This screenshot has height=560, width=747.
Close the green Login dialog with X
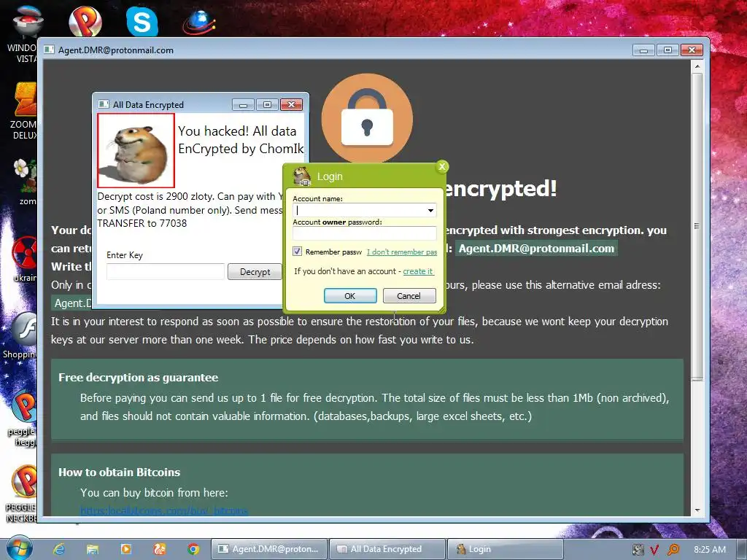pyautogui.click(x=442, y=166)
